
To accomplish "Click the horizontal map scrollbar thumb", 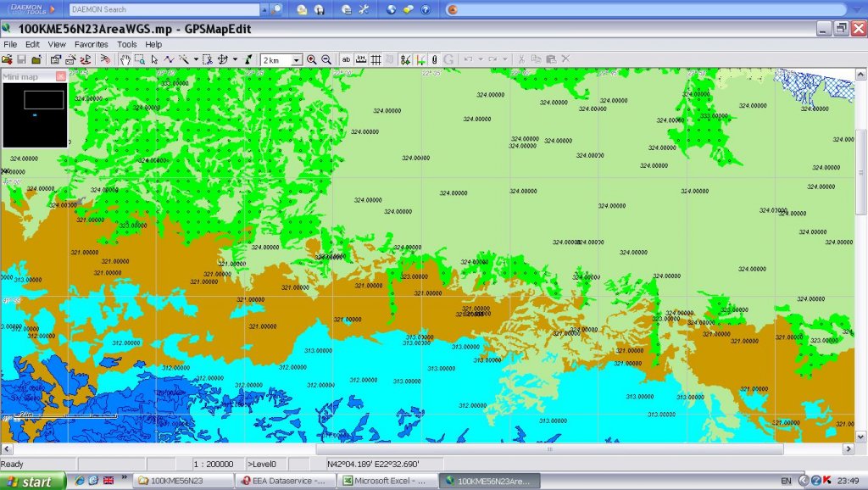I will (x=549, y=448).
